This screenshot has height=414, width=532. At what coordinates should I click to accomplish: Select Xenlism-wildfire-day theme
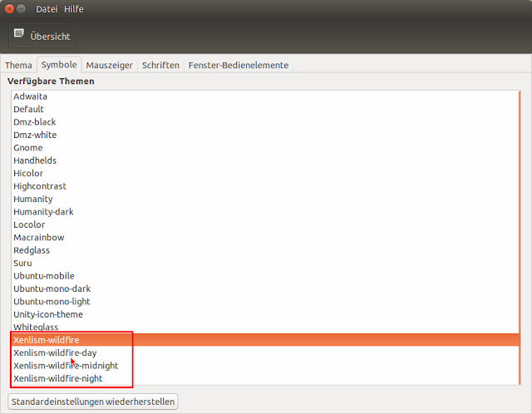pos(265,353)
